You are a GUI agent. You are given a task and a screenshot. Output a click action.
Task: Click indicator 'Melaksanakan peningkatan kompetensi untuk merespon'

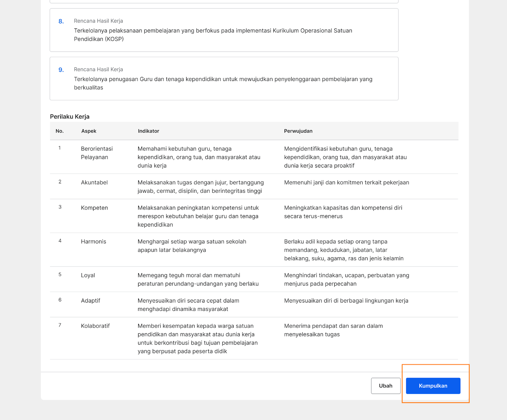(x=198, y=216)
